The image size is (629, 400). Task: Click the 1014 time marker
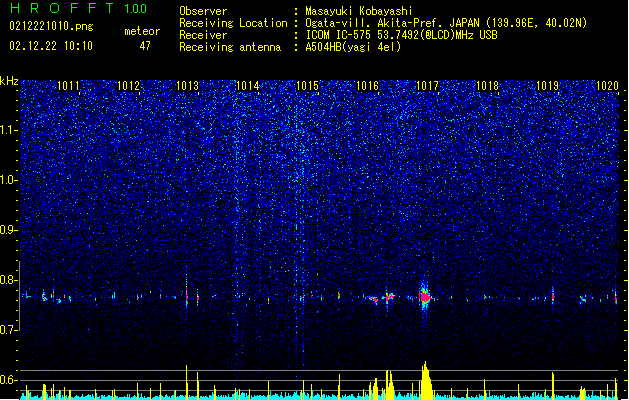click(x=248, y=86)
